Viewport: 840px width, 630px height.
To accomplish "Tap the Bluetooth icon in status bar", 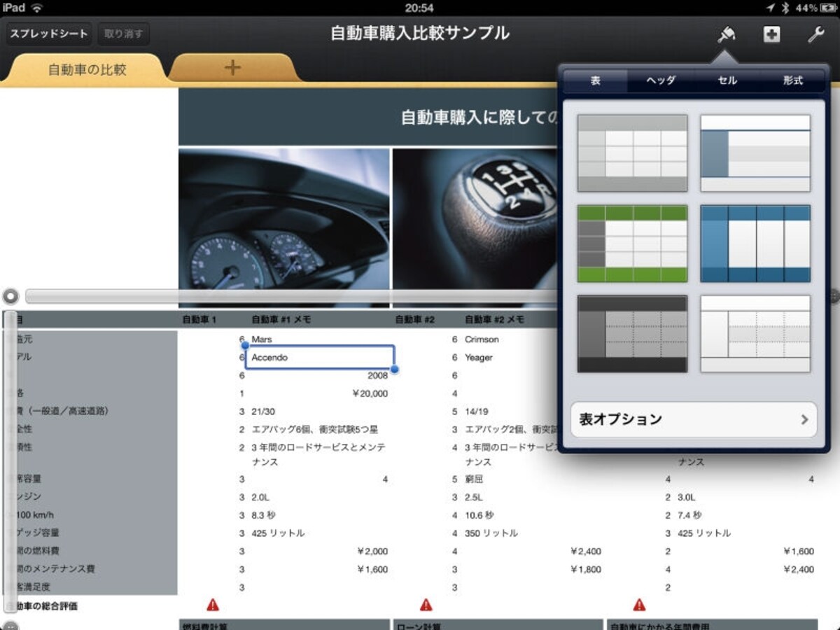I will tap(785, 8).
